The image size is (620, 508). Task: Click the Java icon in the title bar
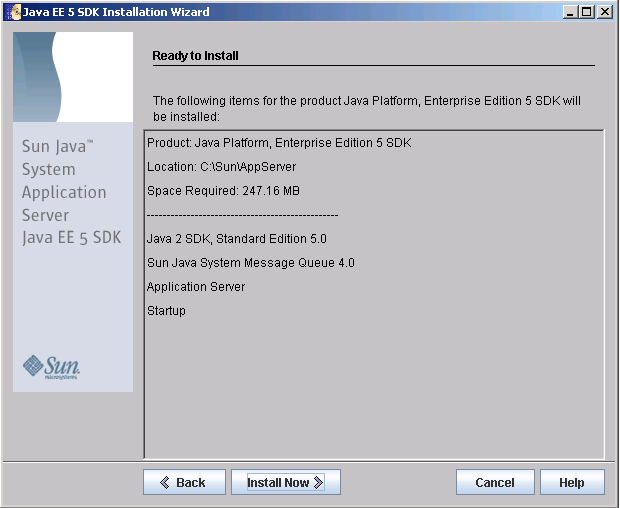point(12,12)
